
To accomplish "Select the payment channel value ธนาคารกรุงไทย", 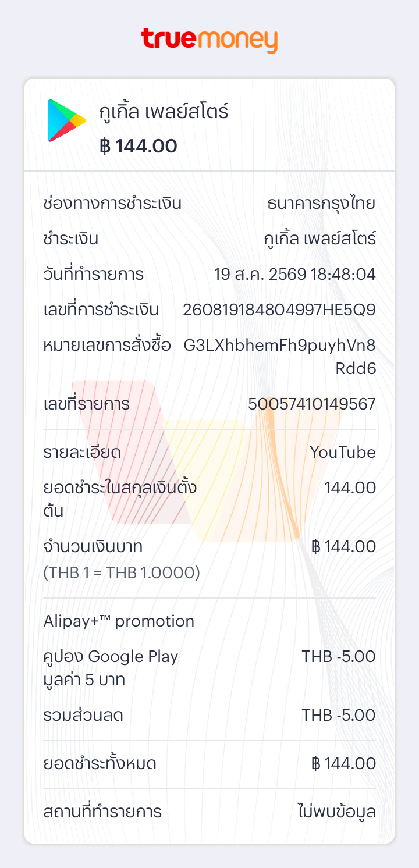I will pyautogui.click(x=321, y=204).
